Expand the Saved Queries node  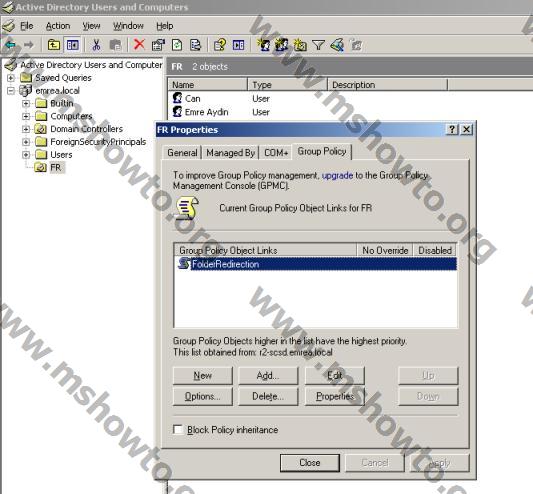coord(11,78)
